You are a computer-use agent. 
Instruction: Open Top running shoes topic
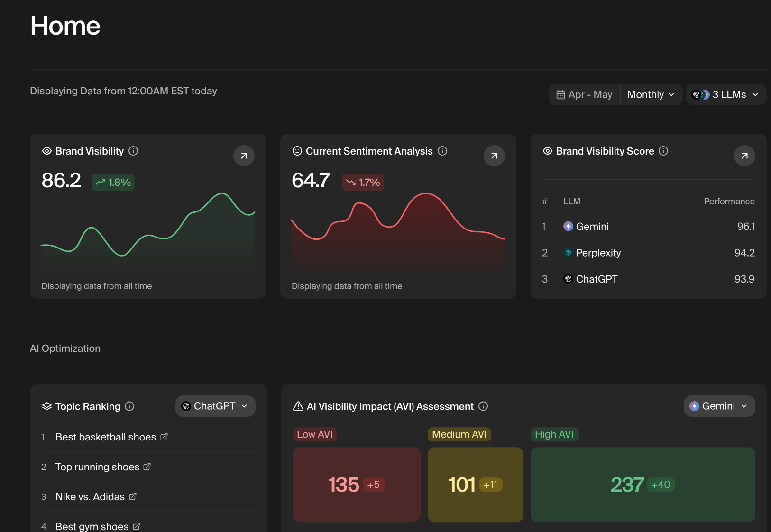(97, 467)
